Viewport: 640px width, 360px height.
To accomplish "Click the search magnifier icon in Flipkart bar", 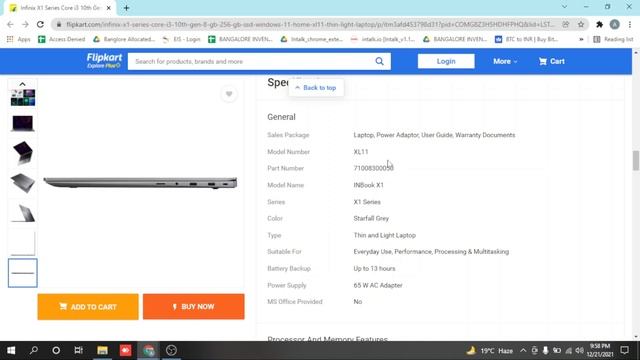I will [x=379, y=61].
